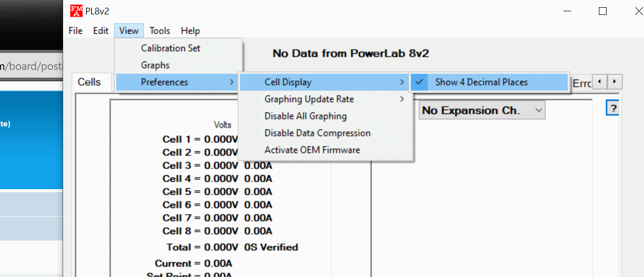The image size is (644, 277).
Task: Open the No Expansion Ch. dropdown
Action: (481, 110)
